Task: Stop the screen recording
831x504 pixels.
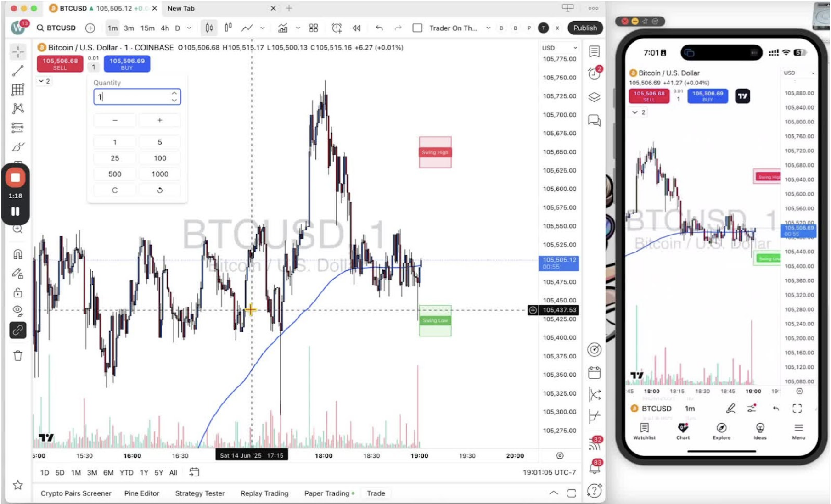Action: pos(15,178)
